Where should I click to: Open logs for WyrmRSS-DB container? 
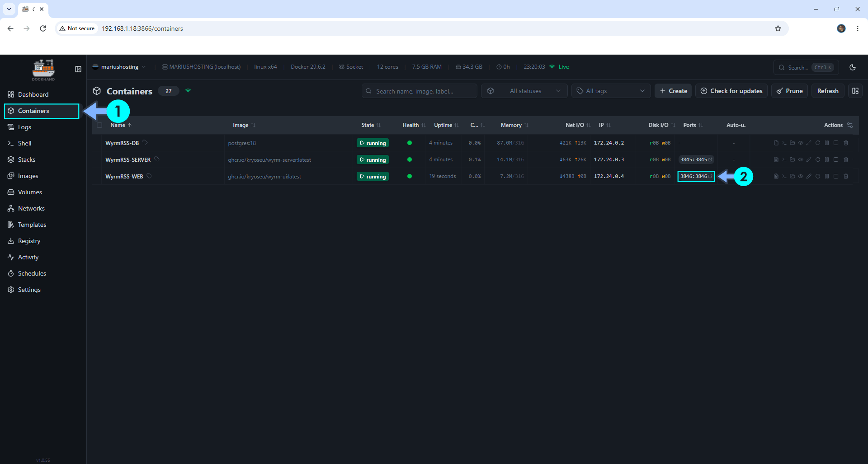coord(776,143)
